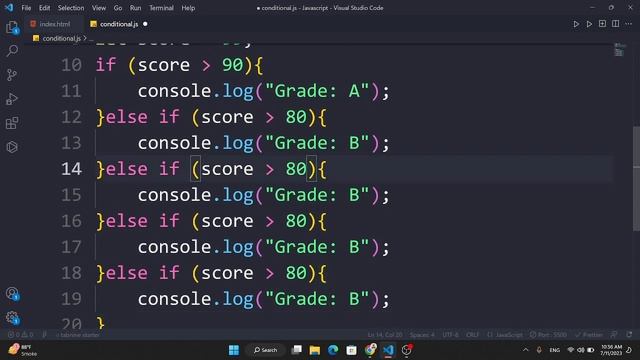Image resolution: width=640 pixels, height=360 pixels.
Task: Open the View menu
Action: tap(98, 8)
